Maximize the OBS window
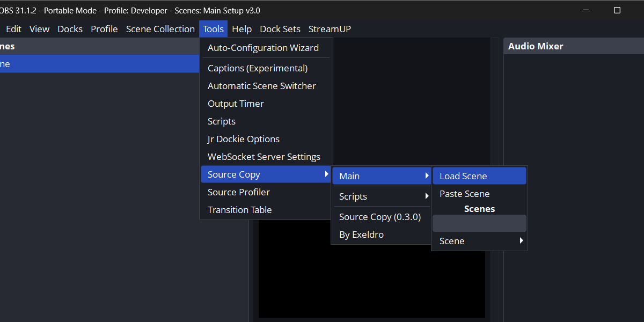This screenshot has width=644, height=322. click(617, 10)
